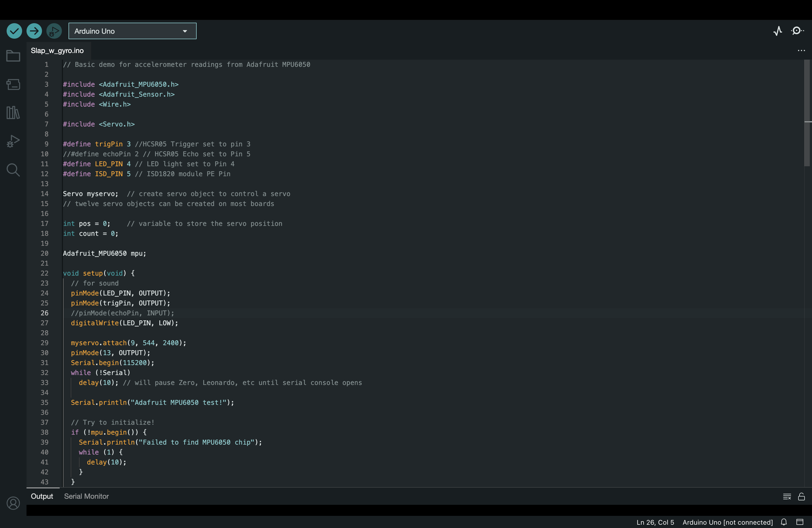Open the Boards Manager sidebar panel
The width and height of the screenshot is (812, 528).
pyautogui.click(x=13, y=84)
